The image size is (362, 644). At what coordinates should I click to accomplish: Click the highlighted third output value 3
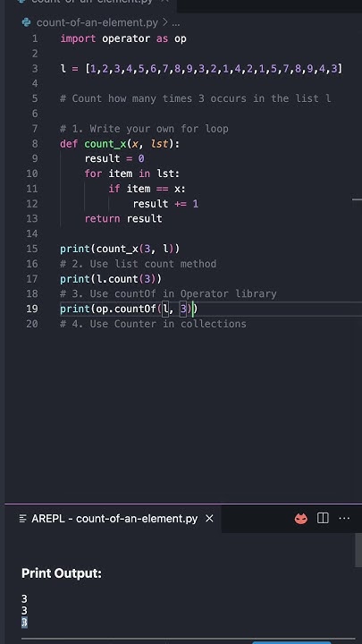click(24, 623)
